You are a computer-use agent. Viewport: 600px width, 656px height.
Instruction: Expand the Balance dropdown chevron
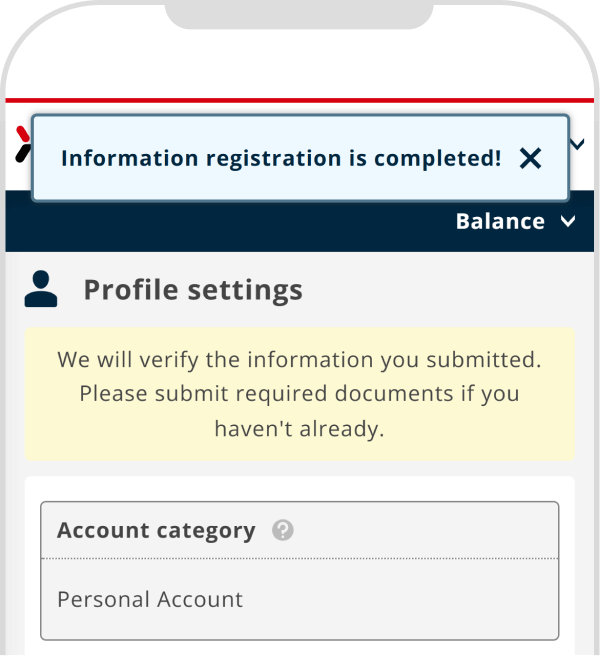click(x=569, y=221)
